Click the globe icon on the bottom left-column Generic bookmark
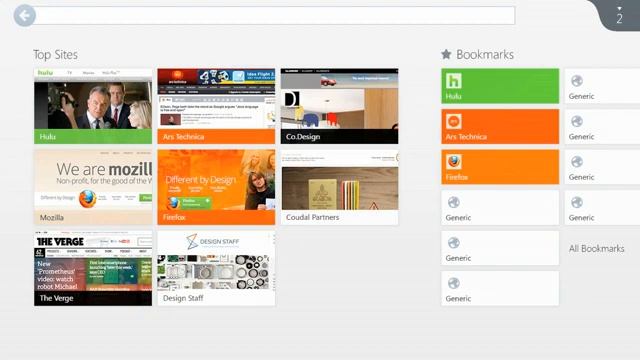The height and width of the screenshot is (360, 640). (453, 283)
